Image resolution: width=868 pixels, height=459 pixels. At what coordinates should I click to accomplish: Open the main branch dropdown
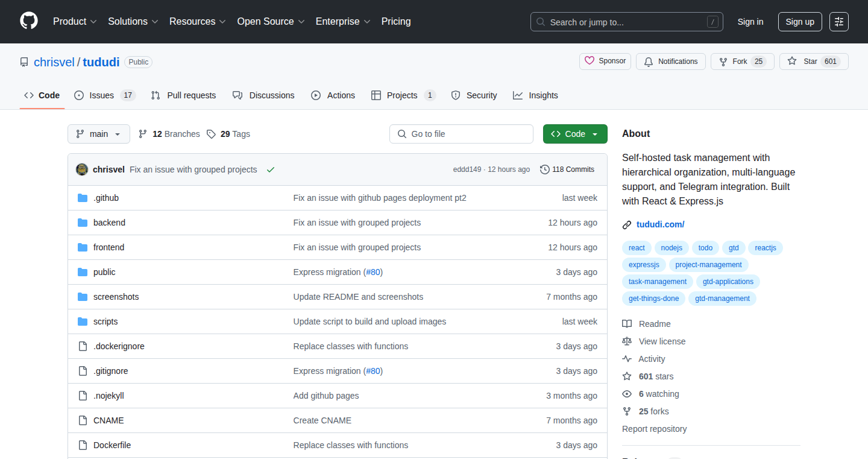(x=99, y=134)
